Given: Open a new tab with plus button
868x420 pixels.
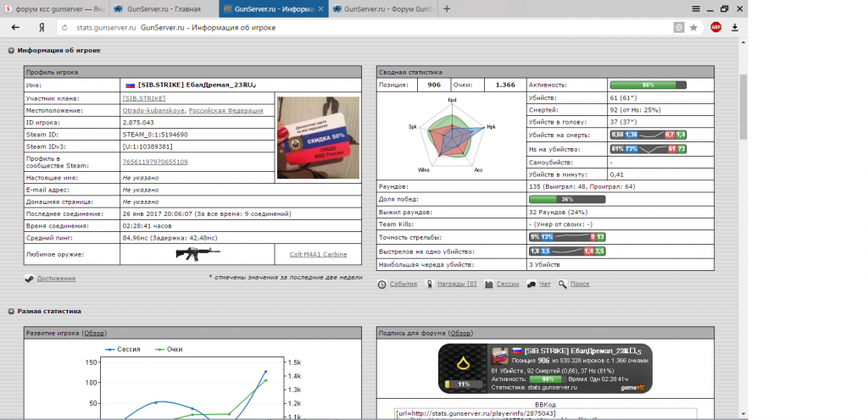Looking at the screenshot, I should tap(447, 8).
